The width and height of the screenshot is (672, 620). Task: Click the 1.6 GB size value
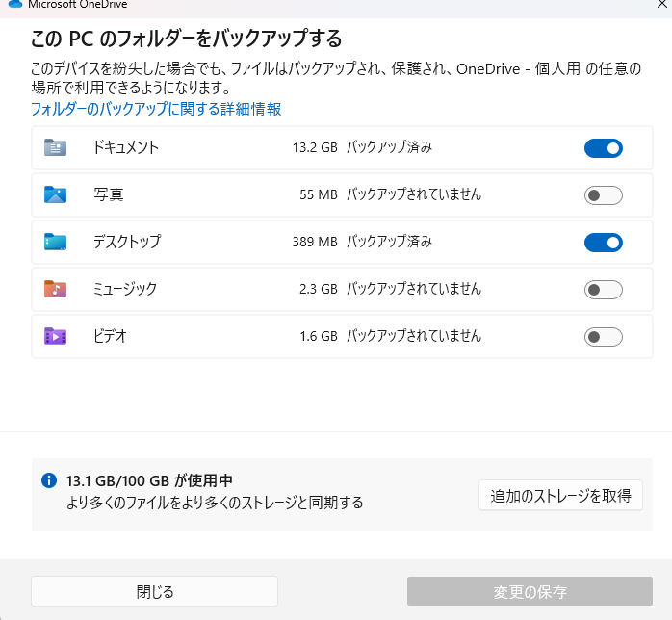[319, 336]
